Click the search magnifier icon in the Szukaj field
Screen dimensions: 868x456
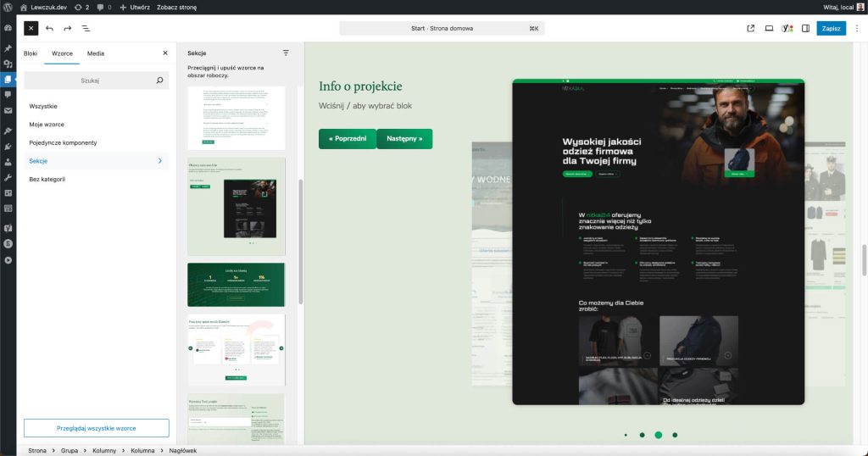click(159, 81)
